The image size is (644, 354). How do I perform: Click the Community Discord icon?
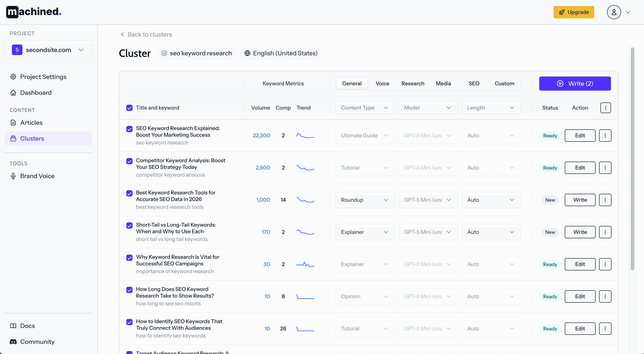(13, 341)
